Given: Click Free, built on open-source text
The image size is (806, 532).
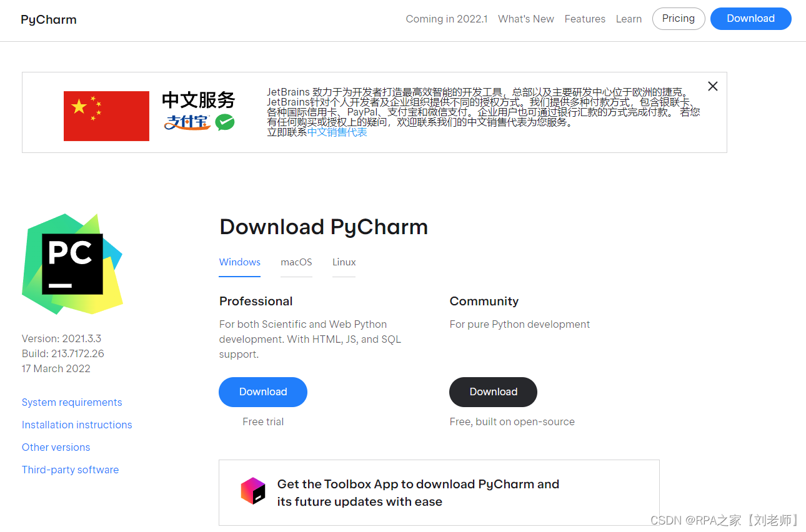Looking at the screenshot, I should click(512, 421).
